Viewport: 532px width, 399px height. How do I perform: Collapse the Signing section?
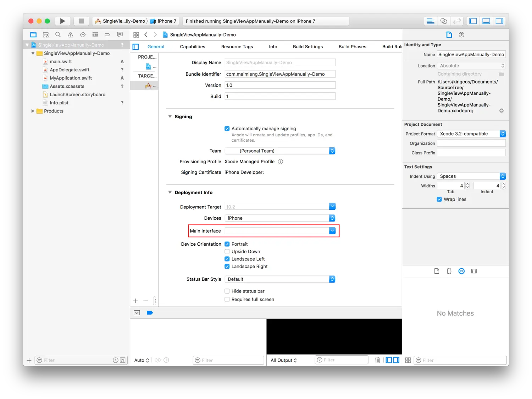tap(170, 116)
